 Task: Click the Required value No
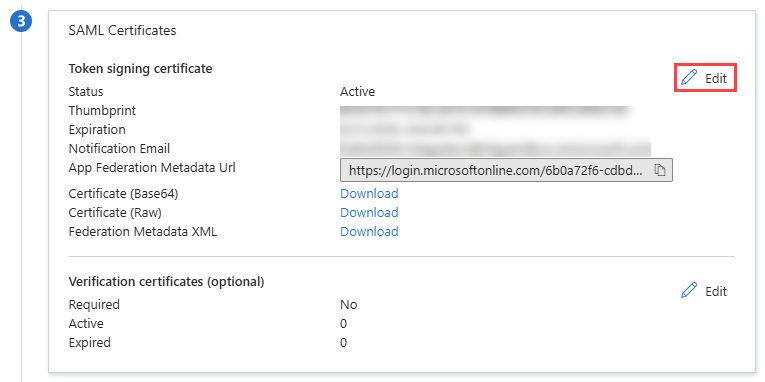click(x=349, y=305)
